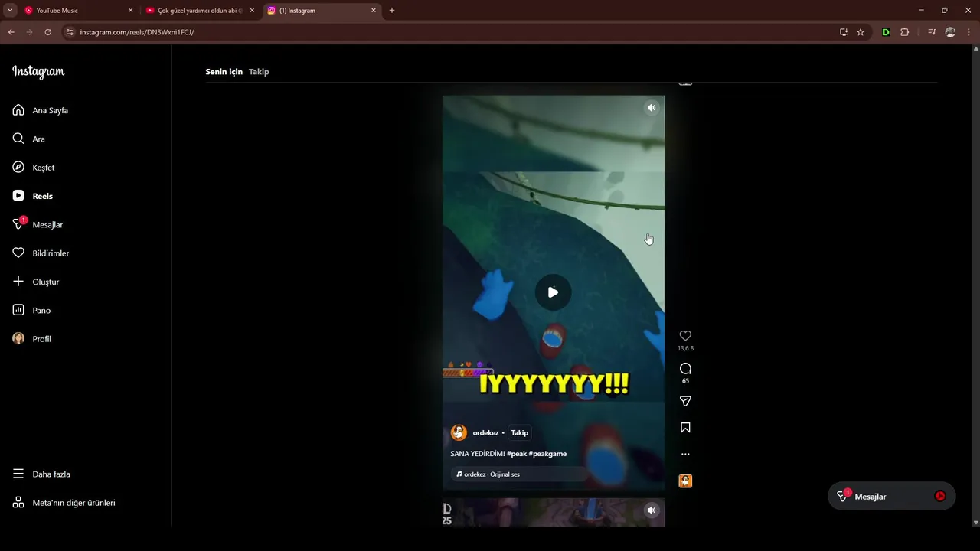The image size is (980, 551).
Task: Open ordekez profile picture
Action: [x=459, y=432]
